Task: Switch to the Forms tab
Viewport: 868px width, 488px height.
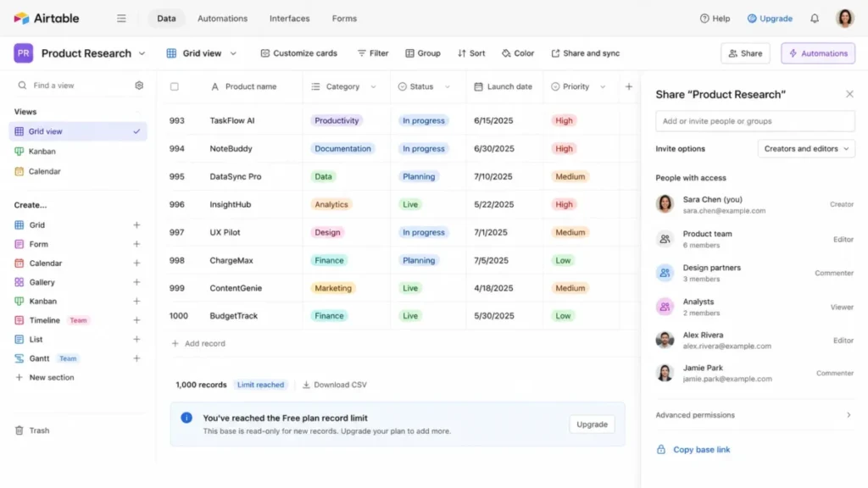Action: [x=344, y=19]
